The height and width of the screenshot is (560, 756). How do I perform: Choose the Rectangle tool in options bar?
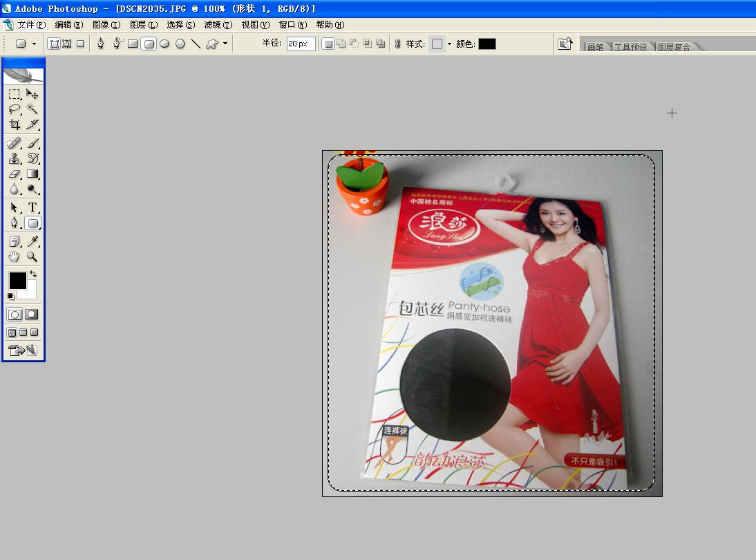[133, 44]
